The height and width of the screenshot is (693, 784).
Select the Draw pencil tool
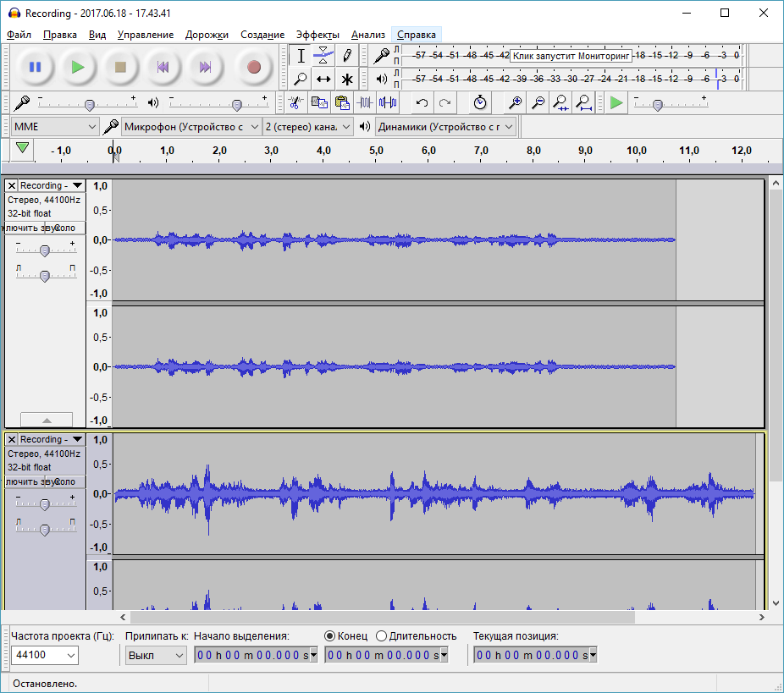(347, 56)
